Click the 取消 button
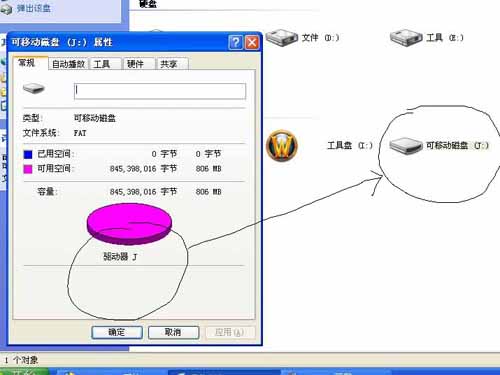The height and width of the screenshot is (375, 500). [x=173, y=332]
